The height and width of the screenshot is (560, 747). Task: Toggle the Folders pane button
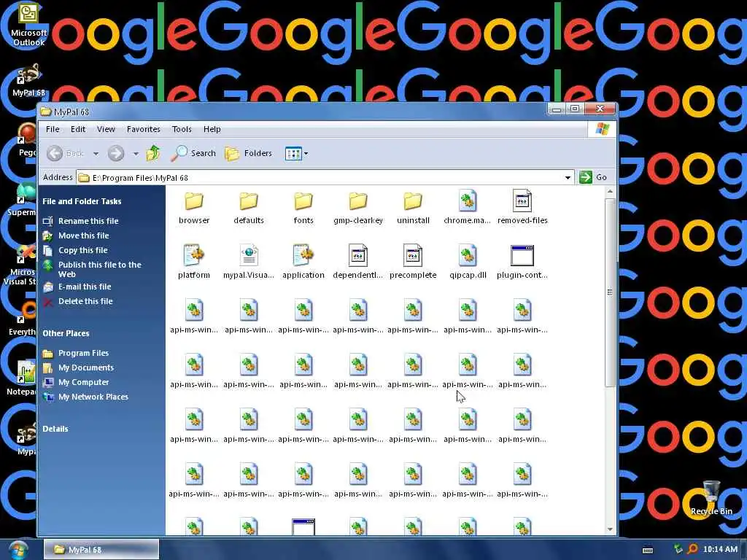click(x=249, y=153)
